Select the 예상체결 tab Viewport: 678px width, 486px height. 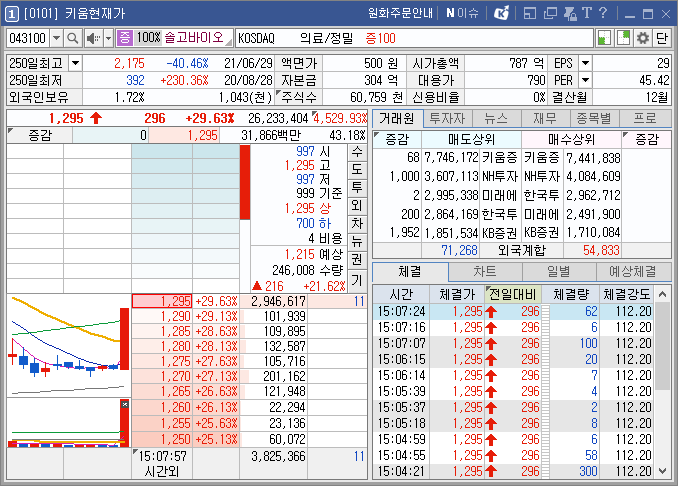coord(633,272)
